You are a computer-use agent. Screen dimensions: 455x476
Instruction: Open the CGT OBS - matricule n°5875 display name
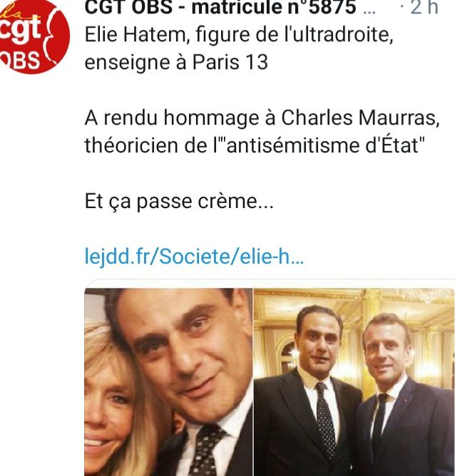[x=220, y=7]
